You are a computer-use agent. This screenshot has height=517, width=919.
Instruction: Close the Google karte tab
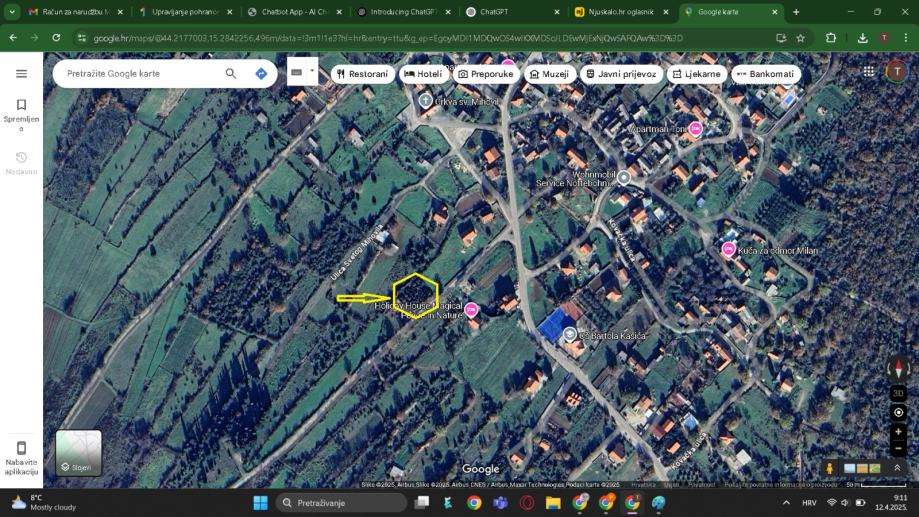tap(775, 12)
